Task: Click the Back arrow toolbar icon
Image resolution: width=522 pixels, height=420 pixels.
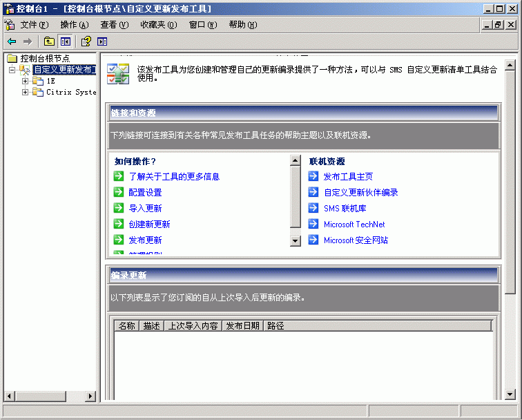Action: click(x=12, y=41)
